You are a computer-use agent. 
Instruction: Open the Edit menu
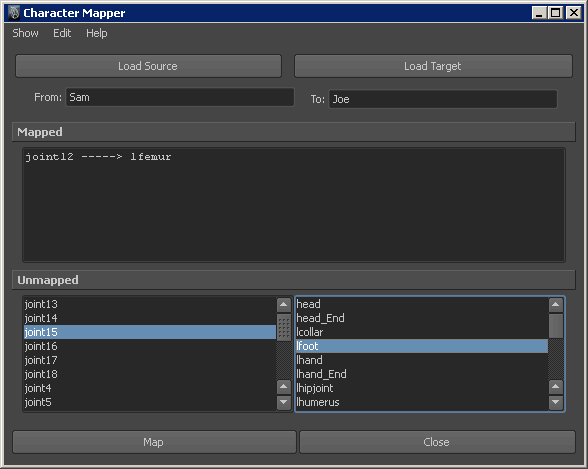[x=62, y=33]
